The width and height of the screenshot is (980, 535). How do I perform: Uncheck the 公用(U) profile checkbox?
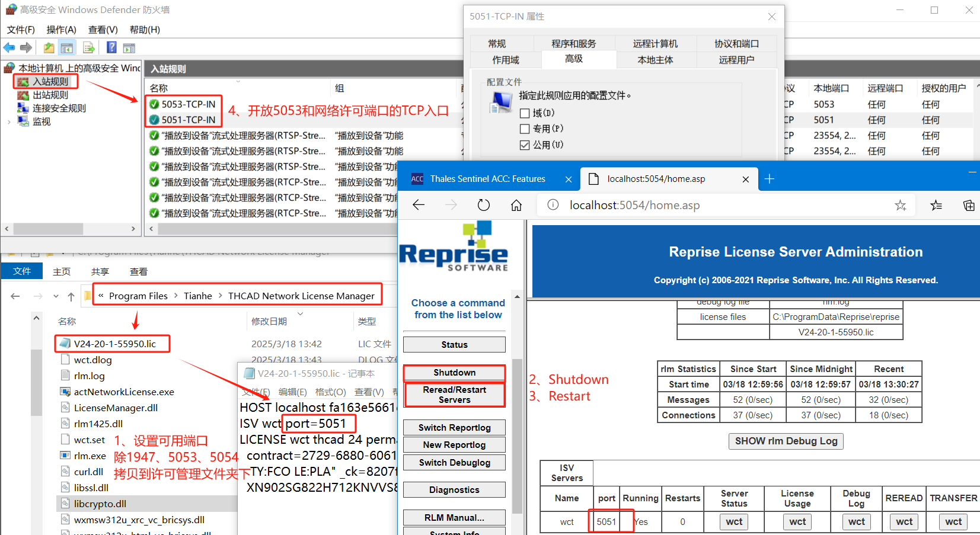coord(525,145)
